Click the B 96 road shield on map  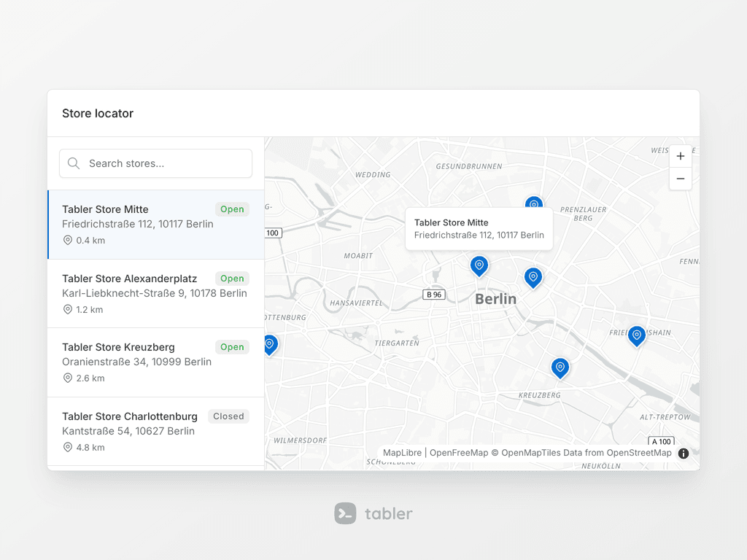pyautogui.click(x=434, y=295)
